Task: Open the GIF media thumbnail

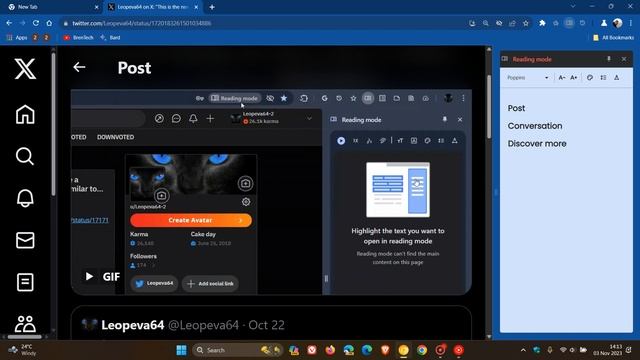Action: point(271,192)
